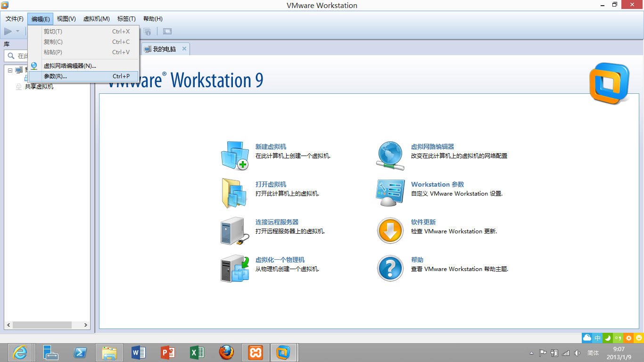Screen dimensions: 644x362
Task: Open Server Manager from the taskbar
Action: [x=50, y=353]
